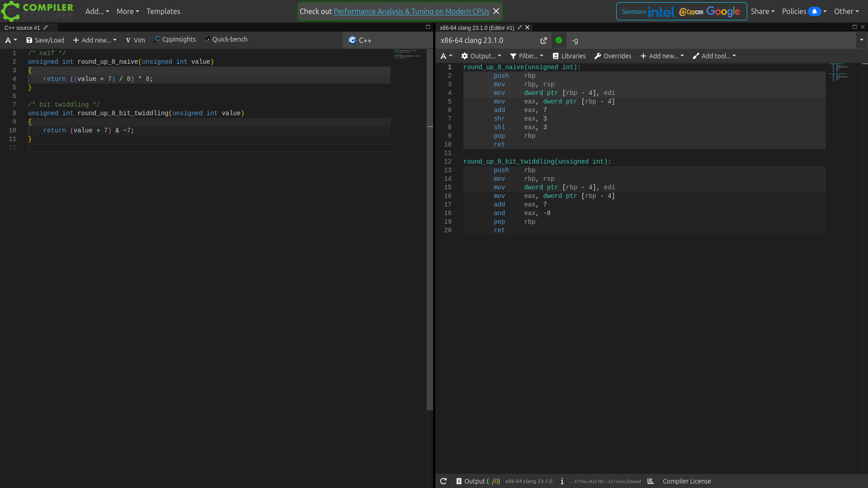This screenshot has width=868, height=488.
Task: Rename C++ source #1 with pencil icon
Action: (x=45, y=28)
